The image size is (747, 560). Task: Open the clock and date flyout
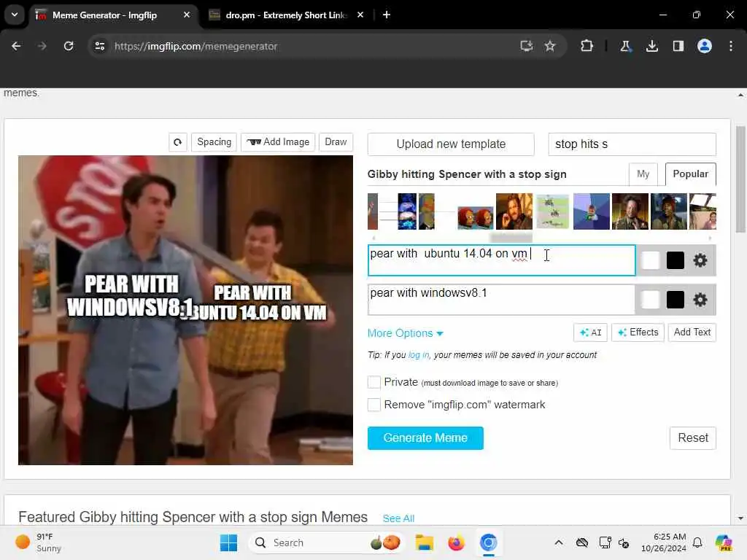coord(664,542)
